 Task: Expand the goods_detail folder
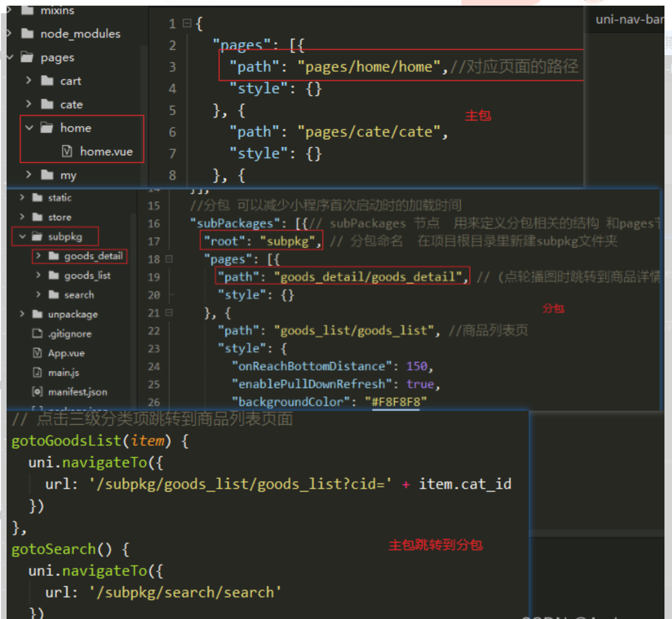coord(38,256)
